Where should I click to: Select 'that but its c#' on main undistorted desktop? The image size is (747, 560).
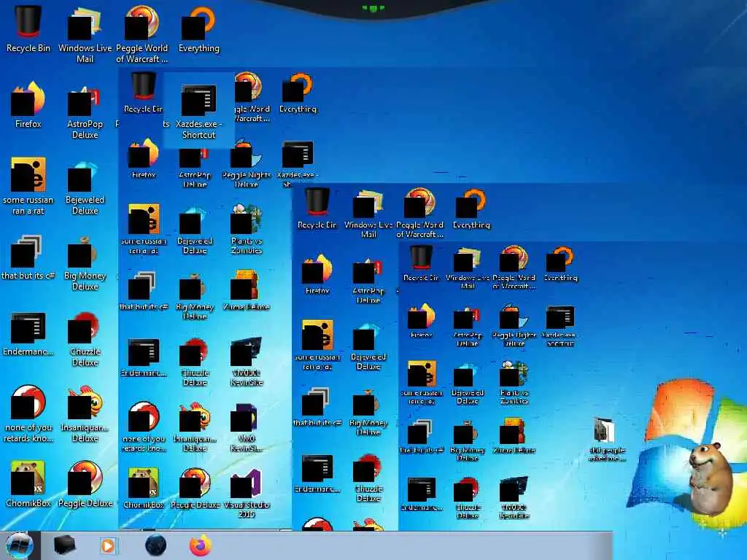click(x=28, y=257)
